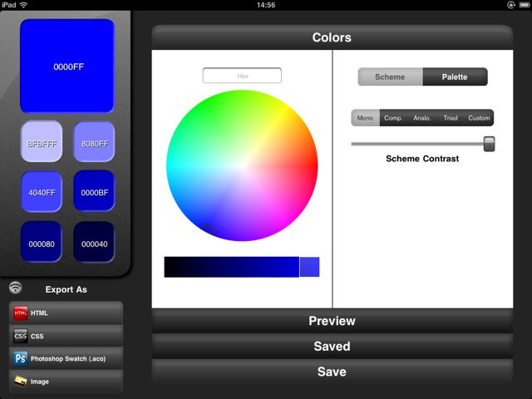Click the selection marker on the color wheel
Image resolution: width=532 pixels, height=399 pixels.
[x=207, y=230]
